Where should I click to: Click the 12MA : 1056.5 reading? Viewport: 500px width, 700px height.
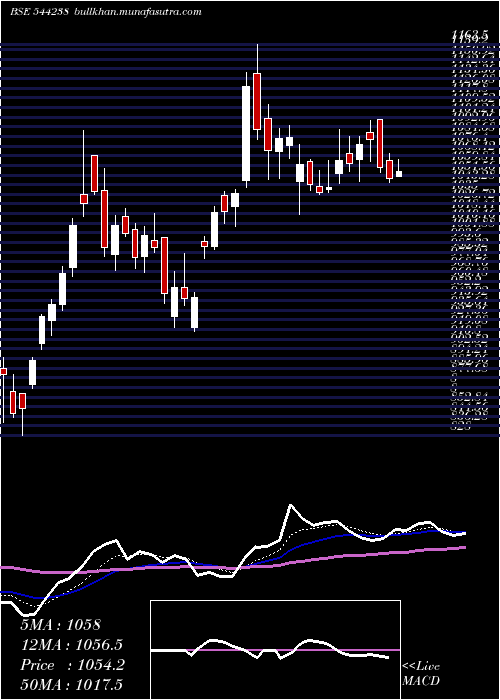click(x=72, y=645)
